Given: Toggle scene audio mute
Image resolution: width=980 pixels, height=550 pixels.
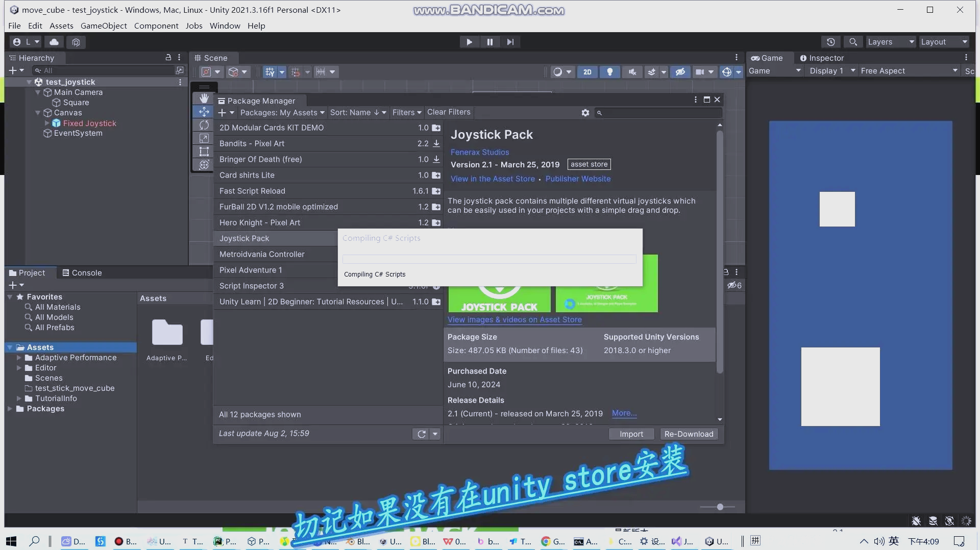Looking at the screenshot, I should (632, 72).
